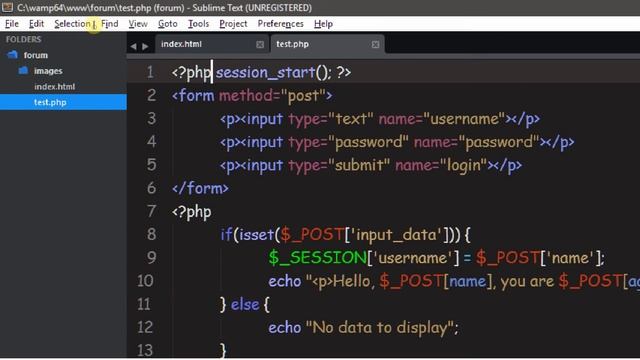Click the Sublime Text title bar icon
This screenshot has width=640, height=360.
pyautogui.click(x=7, y=7)
